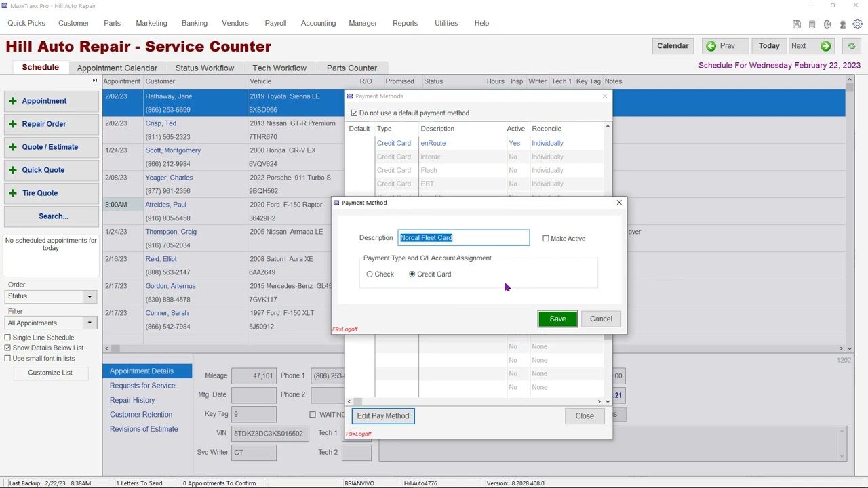Click Customize List button
The height and width of the screenshot is (488, 868).
50,373
